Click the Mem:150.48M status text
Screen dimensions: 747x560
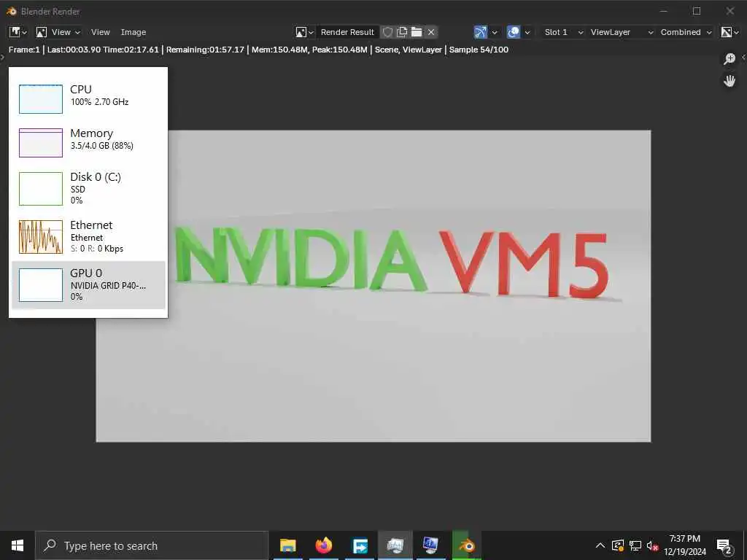(x=279, y=50)
